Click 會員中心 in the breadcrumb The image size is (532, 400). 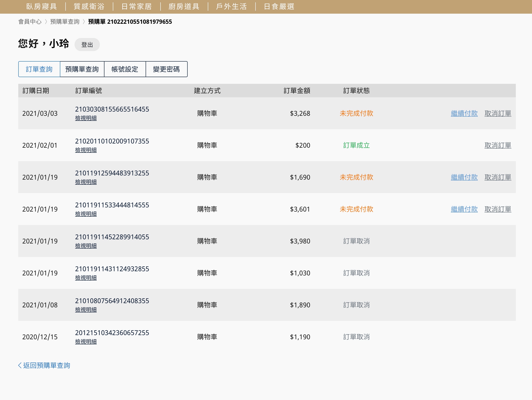[x=30, y=22]
